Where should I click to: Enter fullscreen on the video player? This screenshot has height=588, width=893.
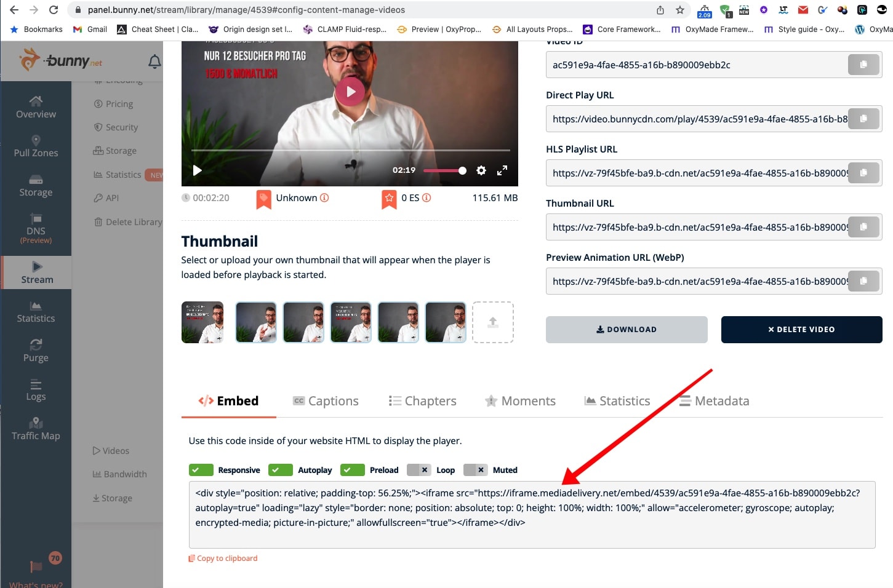502,170
